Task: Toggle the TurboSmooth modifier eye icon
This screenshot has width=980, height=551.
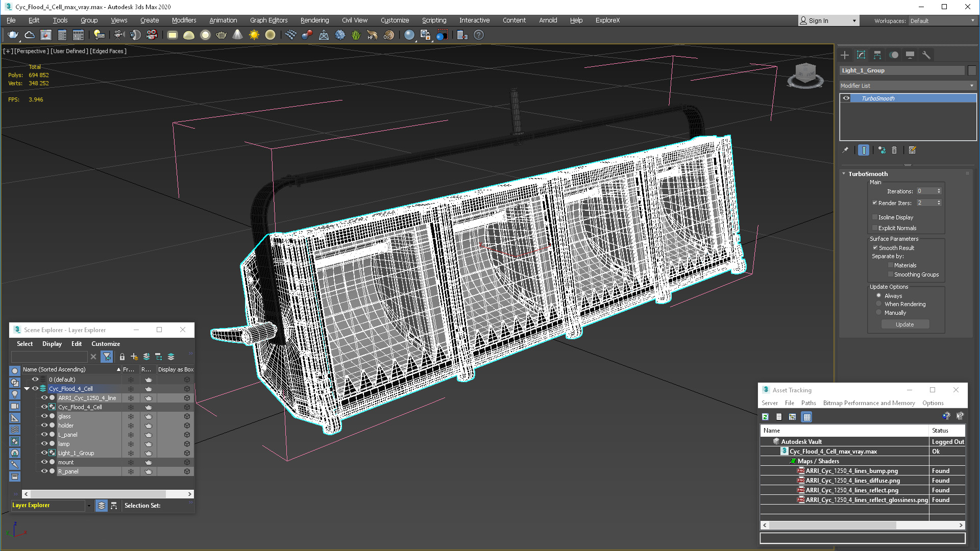Action: [x=846, y=98]
